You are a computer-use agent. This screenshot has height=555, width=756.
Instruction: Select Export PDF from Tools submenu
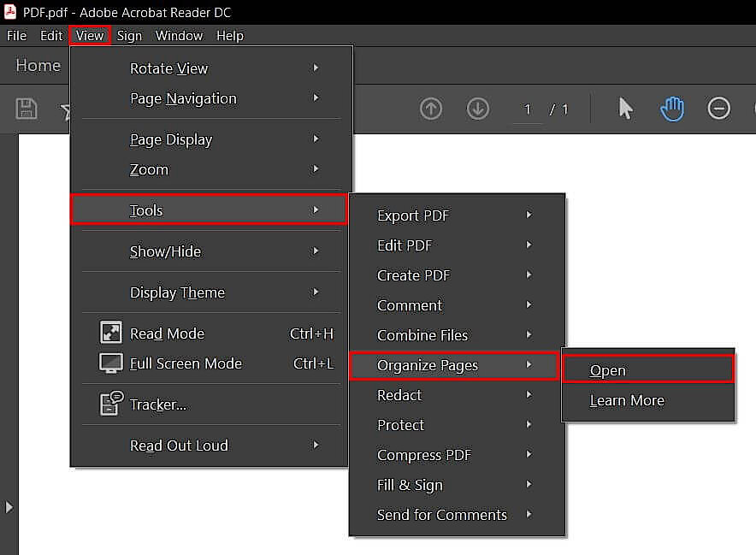[x=413, y=216]
